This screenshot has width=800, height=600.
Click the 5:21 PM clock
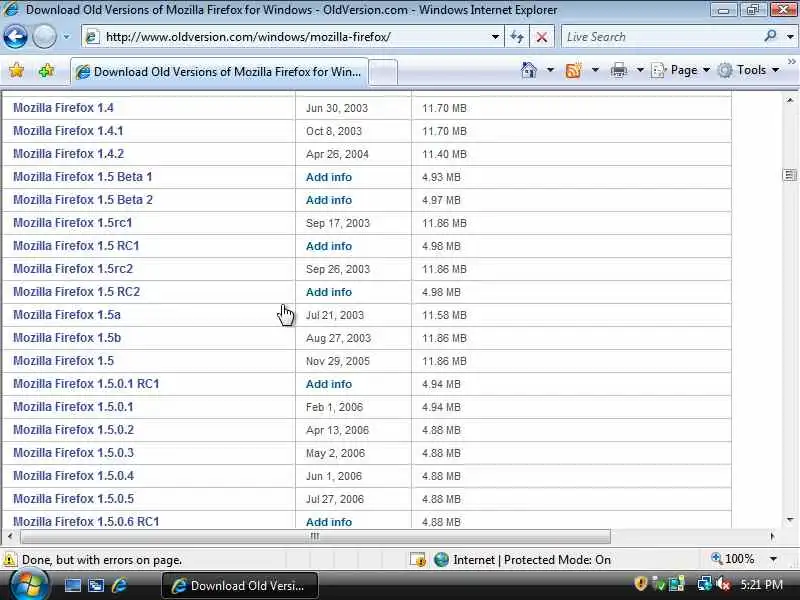pos(761,585)
